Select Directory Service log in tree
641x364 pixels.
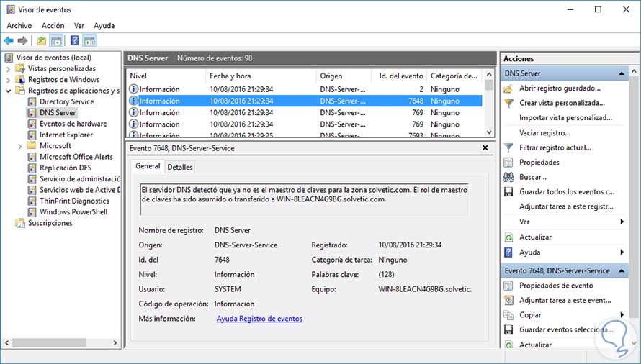coord(66,101)
